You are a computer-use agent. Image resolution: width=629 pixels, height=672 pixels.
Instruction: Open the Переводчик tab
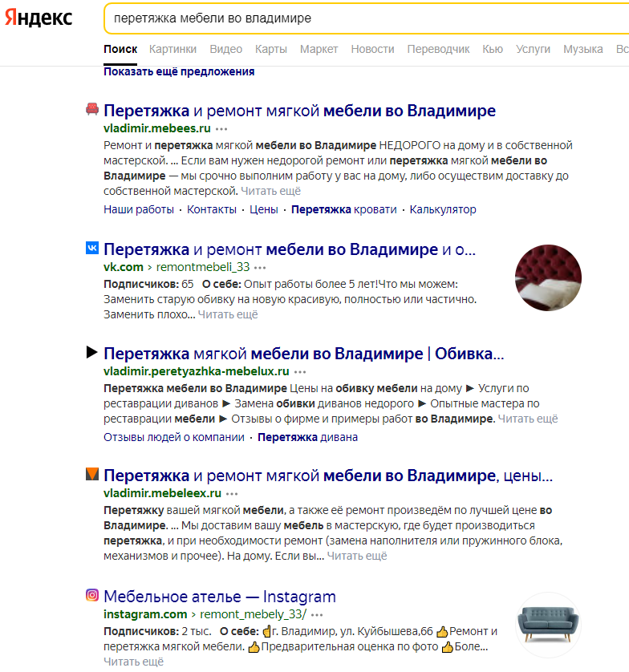438,49
